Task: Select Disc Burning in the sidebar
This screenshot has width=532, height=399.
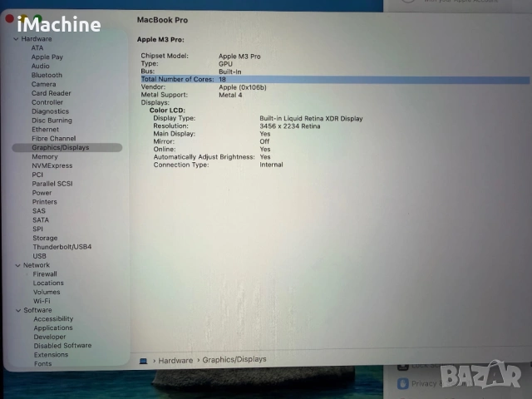Action: point(52,121)
